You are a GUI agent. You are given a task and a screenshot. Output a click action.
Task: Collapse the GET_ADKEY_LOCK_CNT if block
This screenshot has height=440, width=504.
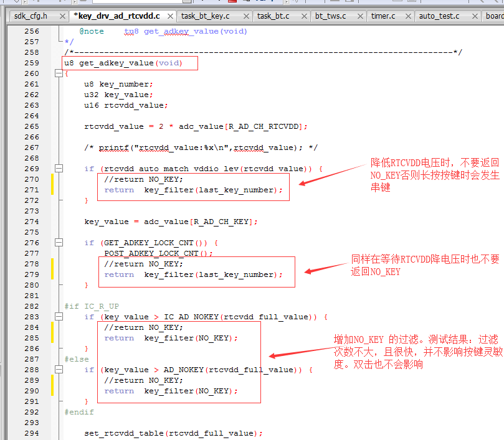(59, 243)
